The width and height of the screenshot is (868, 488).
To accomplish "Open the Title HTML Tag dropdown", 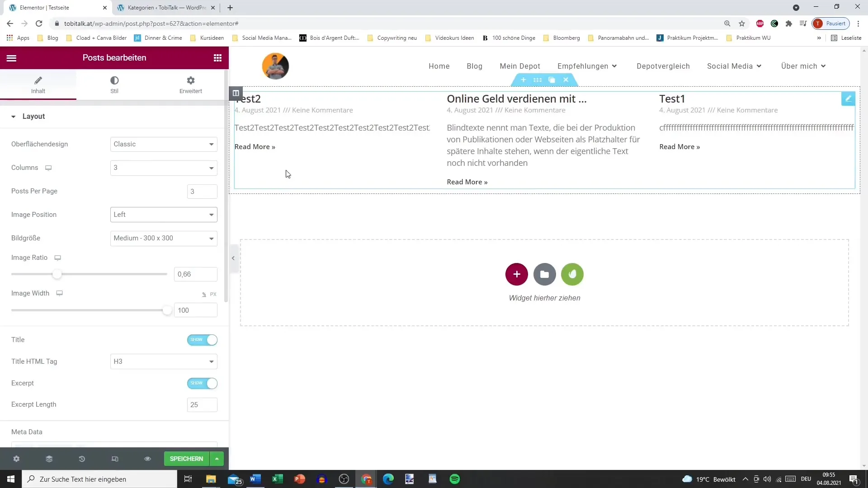I will pyautogui.click(x=164, y=361).
